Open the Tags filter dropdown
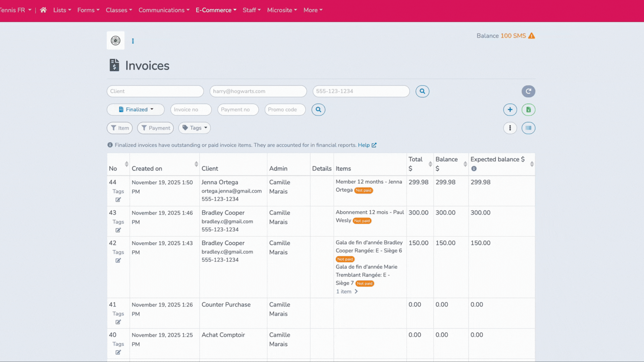The image size is (644, 362). (194, 128)
